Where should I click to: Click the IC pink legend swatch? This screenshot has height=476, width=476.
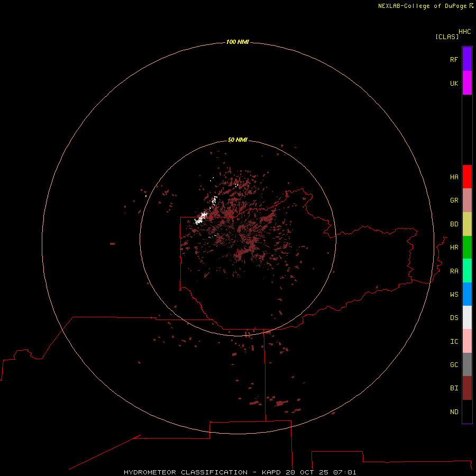pos(467,341)
